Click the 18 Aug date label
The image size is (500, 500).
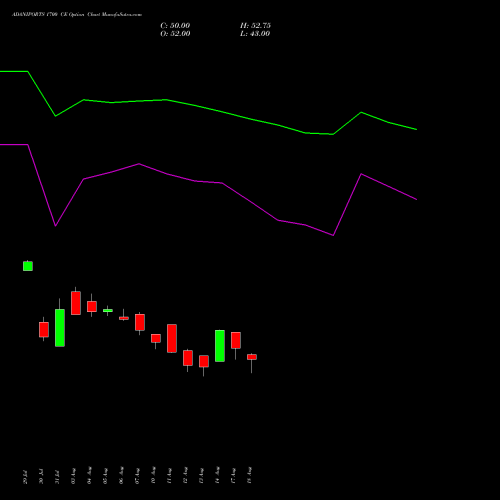click(x=249, y=476)
